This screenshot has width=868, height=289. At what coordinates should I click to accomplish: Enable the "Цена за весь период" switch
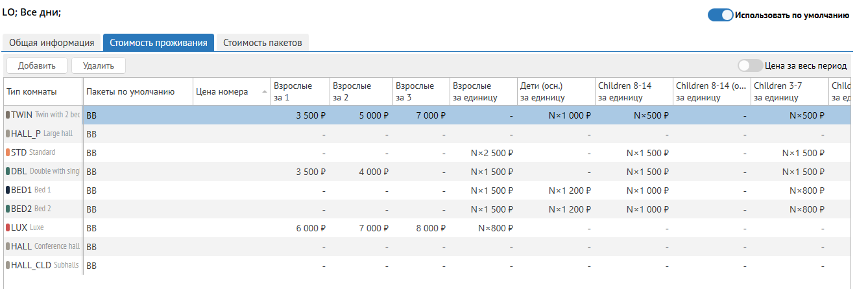750,65
